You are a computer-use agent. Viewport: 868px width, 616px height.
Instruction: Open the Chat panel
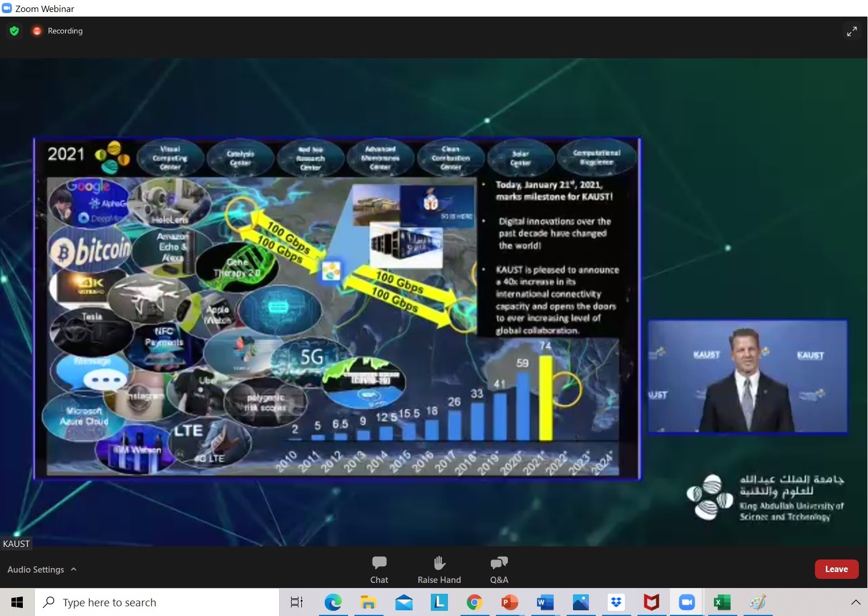379,570
